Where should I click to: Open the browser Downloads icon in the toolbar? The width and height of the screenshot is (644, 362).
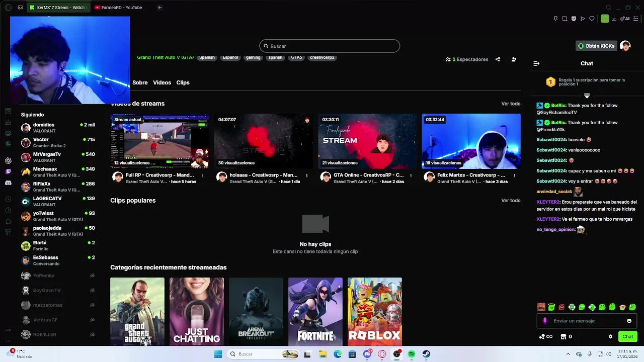(614, 19)
